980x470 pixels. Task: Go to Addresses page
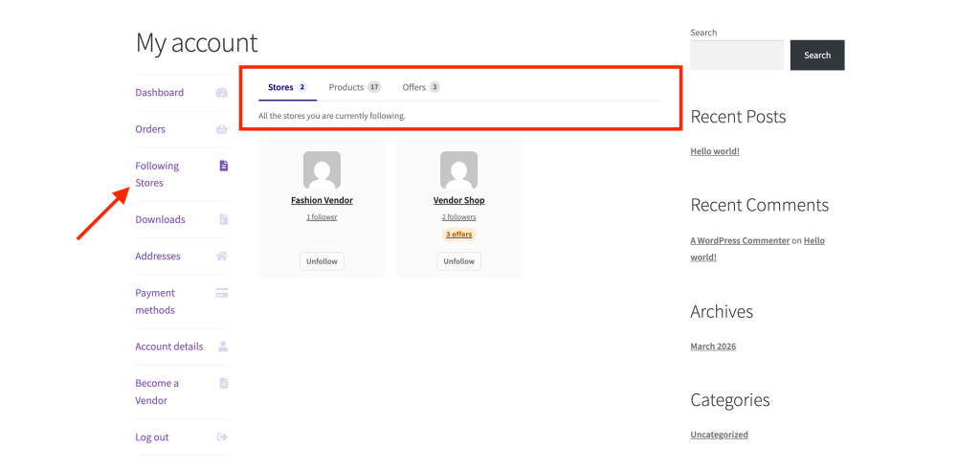(x=158, y=257)
